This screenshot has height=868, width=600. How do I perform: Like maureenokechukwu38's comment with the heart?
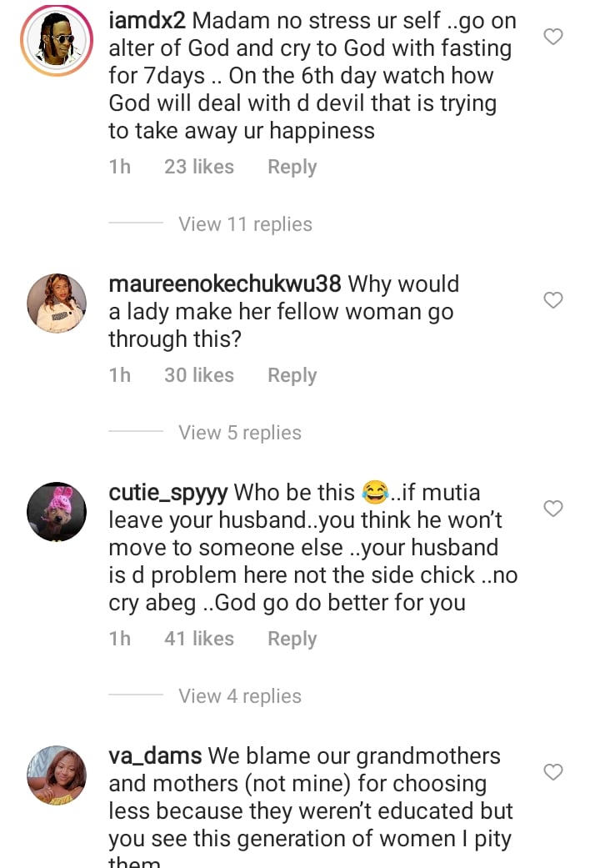pos(553,300)
